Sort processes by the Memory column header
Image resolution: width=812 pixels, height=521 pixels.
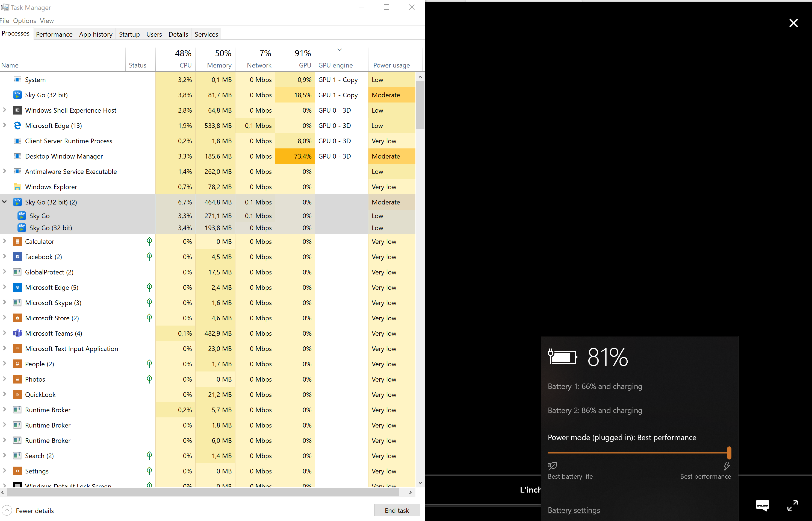point(219,65)
